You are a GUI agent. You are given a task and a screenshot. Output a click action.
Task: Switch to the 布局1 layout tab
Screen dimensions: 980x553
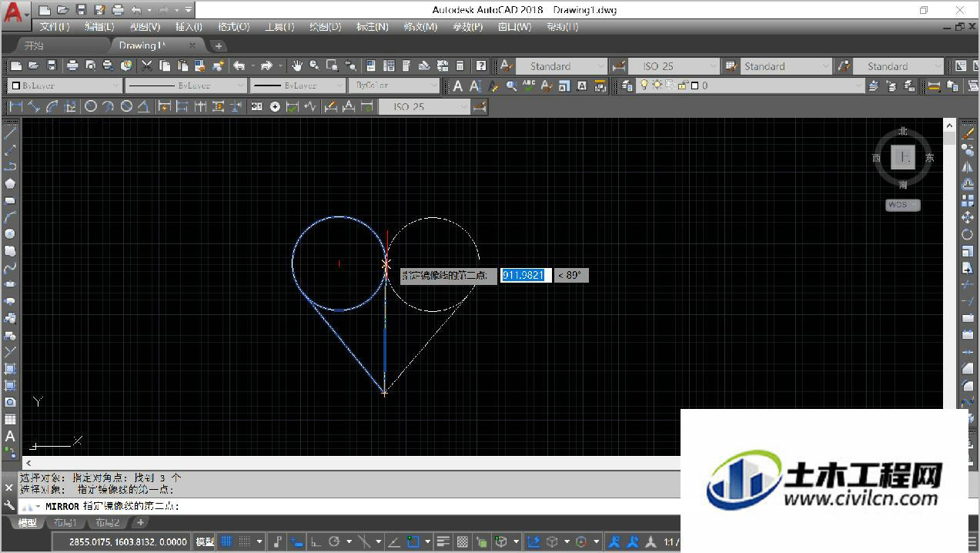[x=65, y=523]
